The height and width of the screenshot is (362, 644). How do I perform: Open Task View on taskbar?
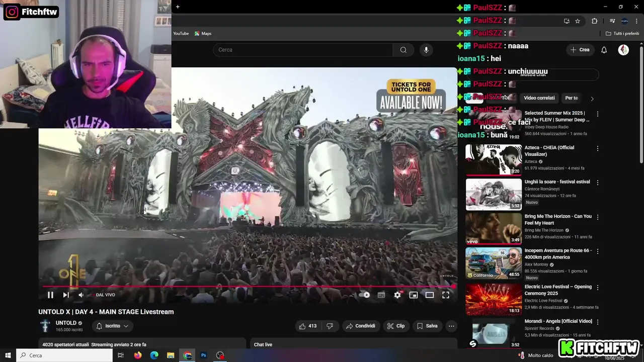coord(121,355)
